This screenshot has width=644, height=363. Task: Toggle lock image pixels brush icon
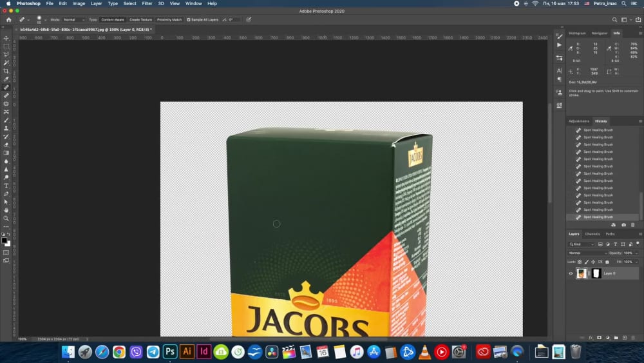click(587, 262)
